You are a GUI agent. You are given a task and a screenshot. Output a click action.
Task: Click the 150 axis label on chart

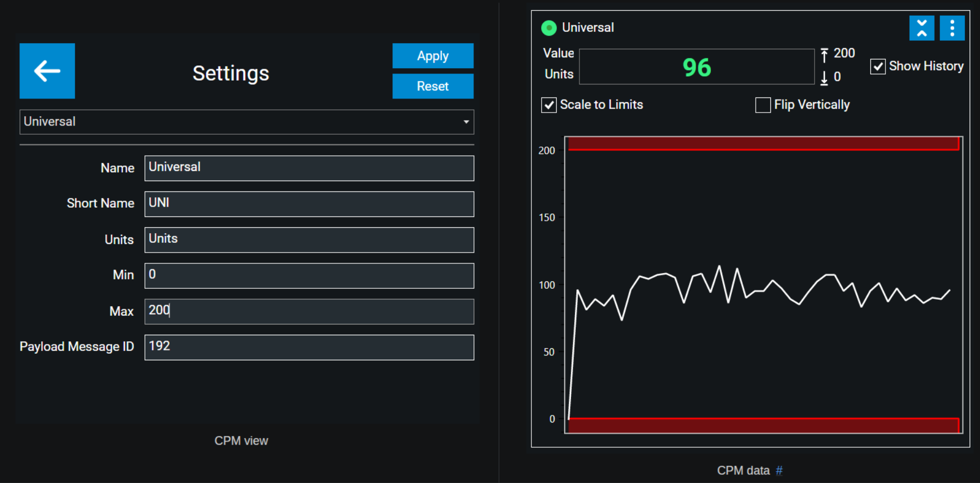click(546, 217)
